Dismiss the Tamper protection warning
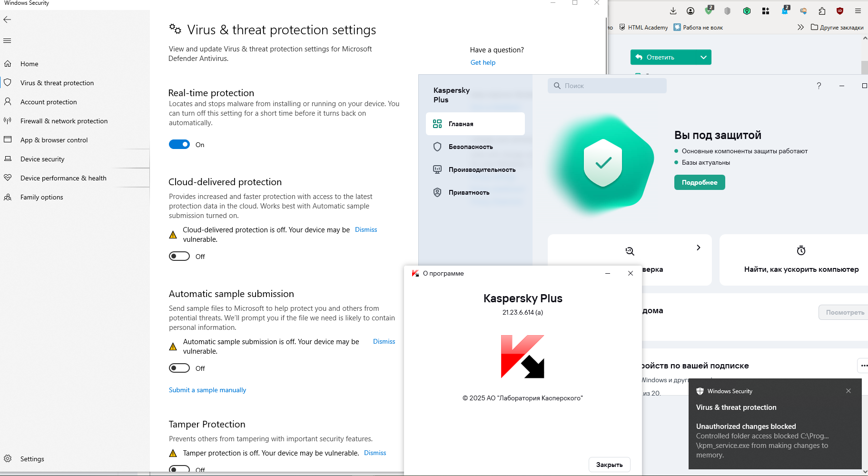The width and height of the screenshot is (868, 476). (x=375, y=453)
